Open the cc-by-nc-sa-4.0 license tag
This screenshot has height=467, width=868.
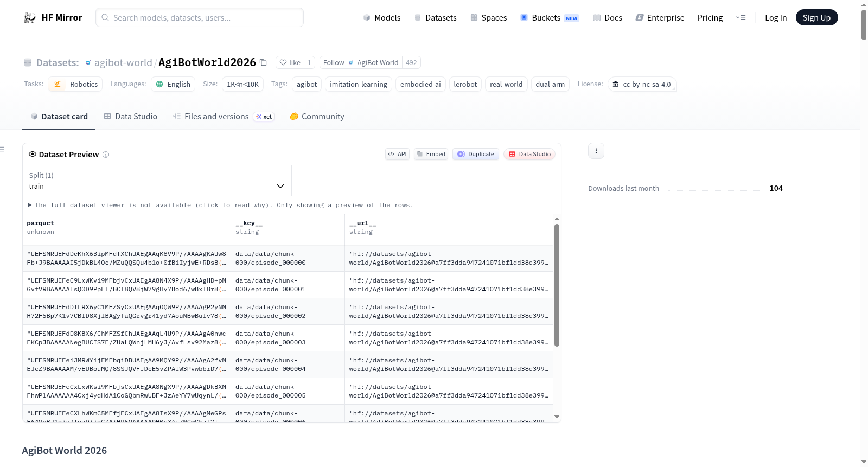pos(642,84)
